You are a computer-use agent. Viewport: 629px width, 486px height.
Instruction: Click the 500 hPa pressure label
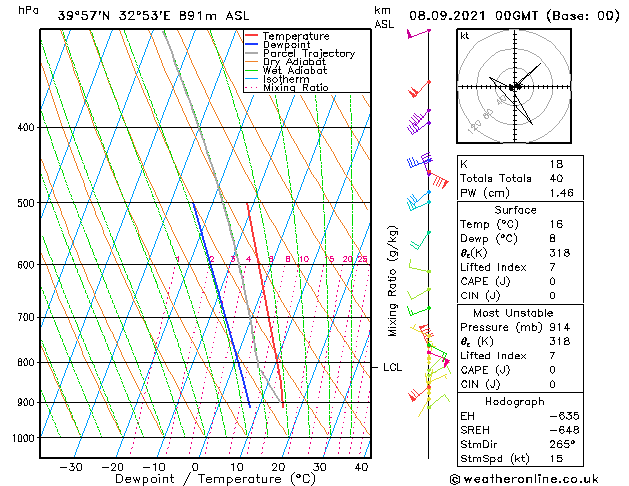point(26,203)
